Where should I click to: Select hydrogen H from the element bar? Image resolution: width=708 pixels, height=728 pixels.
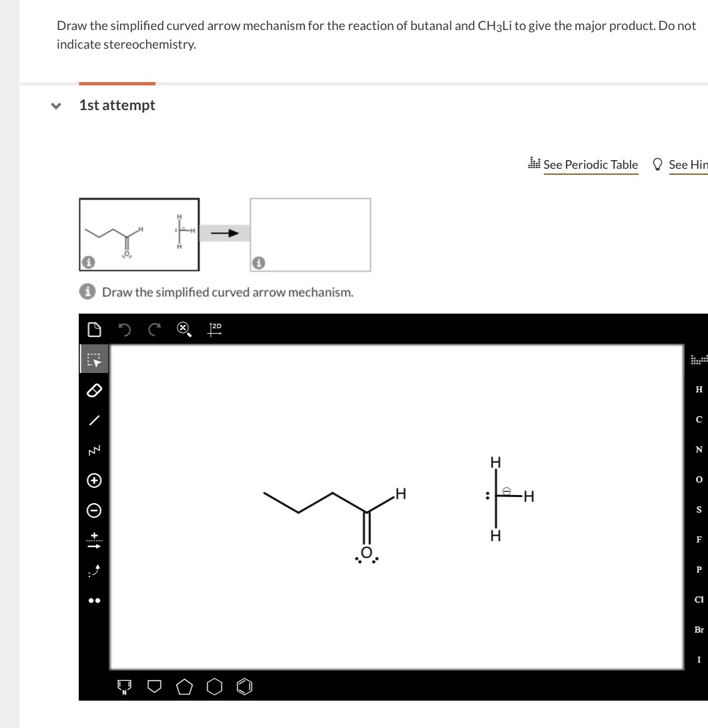pos(699,390)
